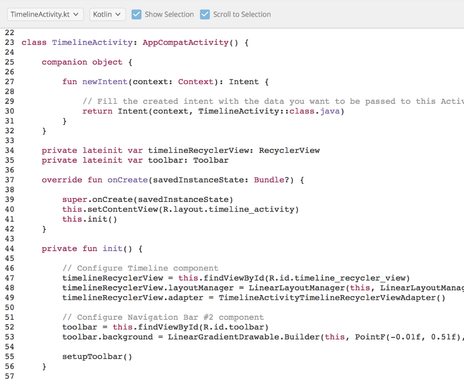Click '// Configure Navigation Bar #2 component' comment
464x380 pixels.
(163, 317)
